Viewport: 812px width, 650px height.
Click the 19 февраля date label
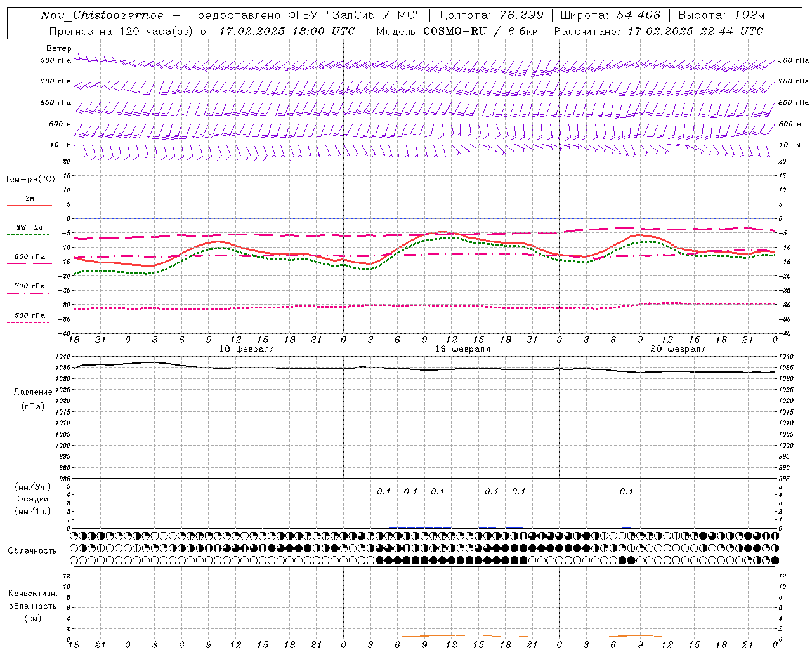tap(462, 349)
